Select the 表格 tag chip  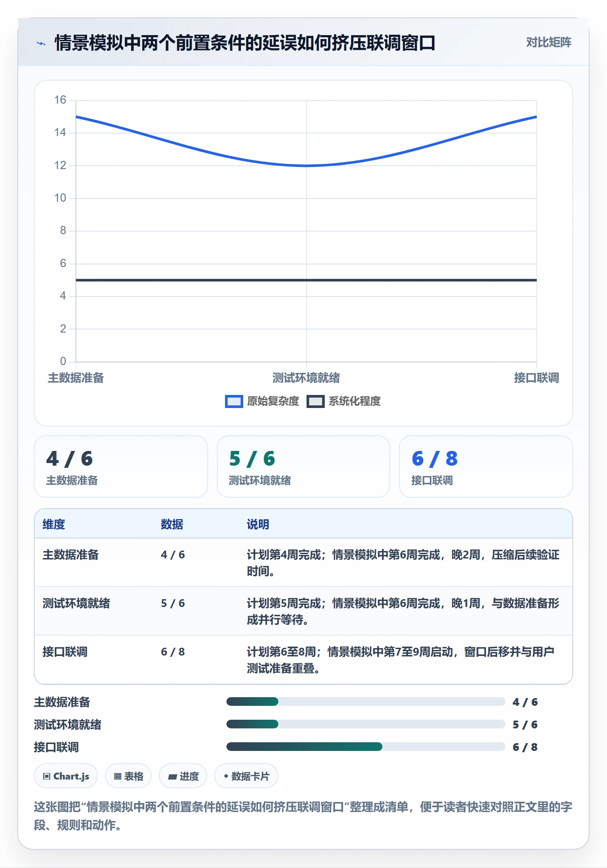128,776
